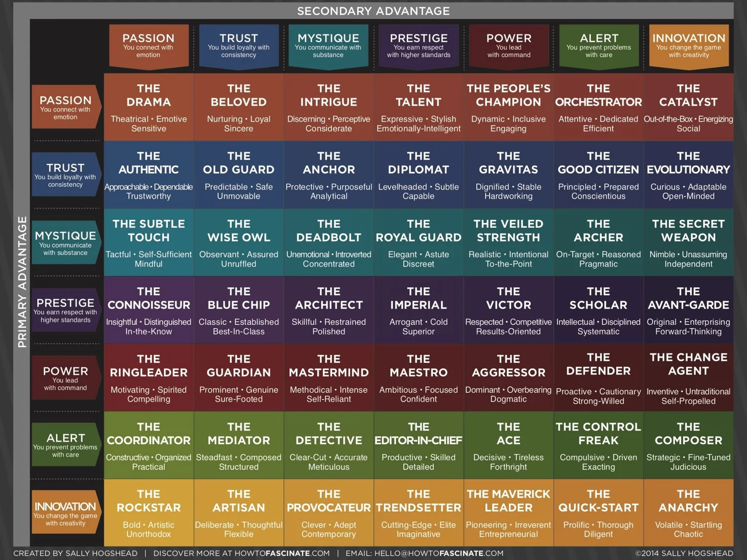Viewport: 747px width, 560px height.
Task: Select the MYSTIQUE primary advantage row label
Action: pos(65,243)
